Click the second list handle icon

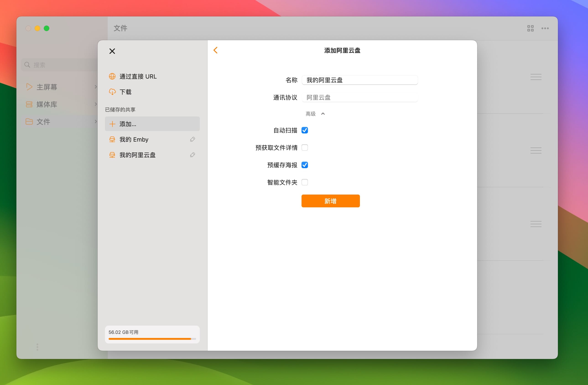tap(536, 150)
